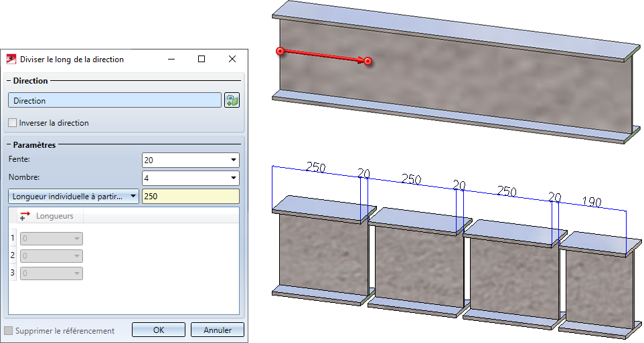The height and width of the screenshot is (343, 644).
Task: Collapse the Direction section
Action: (9, 81)
